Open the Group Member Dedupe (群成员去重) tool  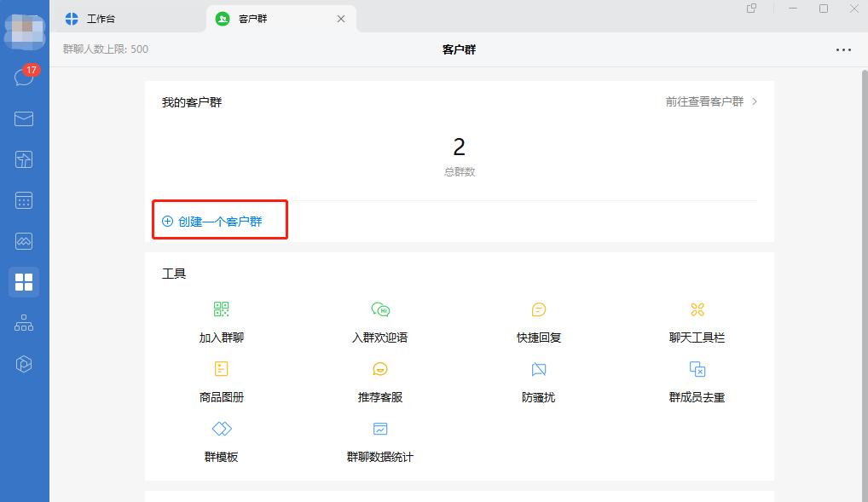point(697,380)
